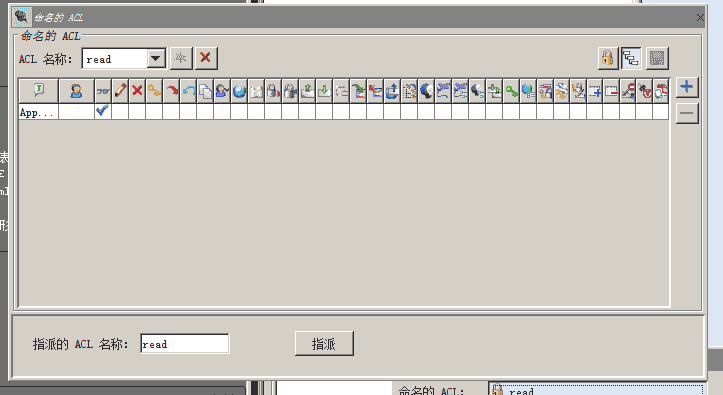Remove row with the gray minus button
This screenshot has height=395, width=723.
[687, 113]
